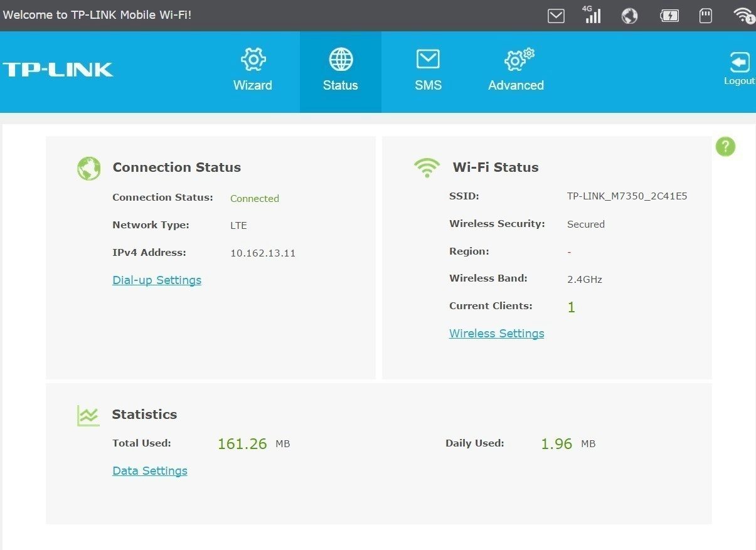The image size is (756, 550).
Task: Click the Wi-Fi Status heading
Action: point(496,167)
